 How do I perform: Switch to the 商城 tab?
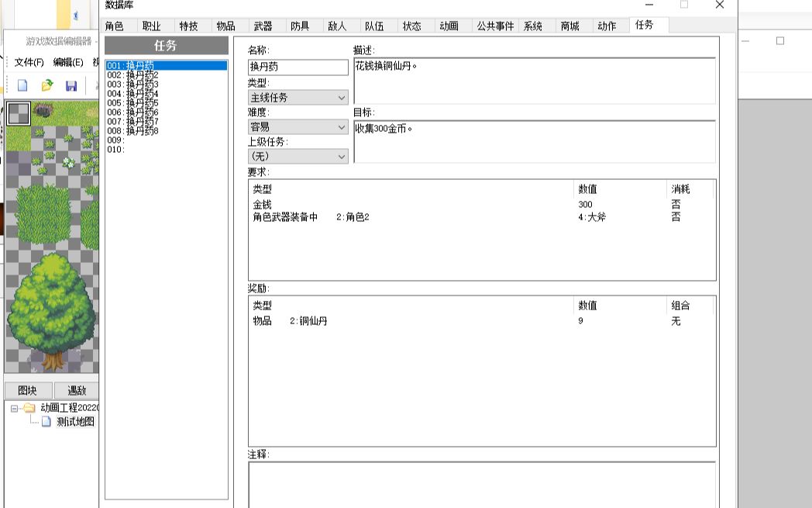click(x=570, y=26)
